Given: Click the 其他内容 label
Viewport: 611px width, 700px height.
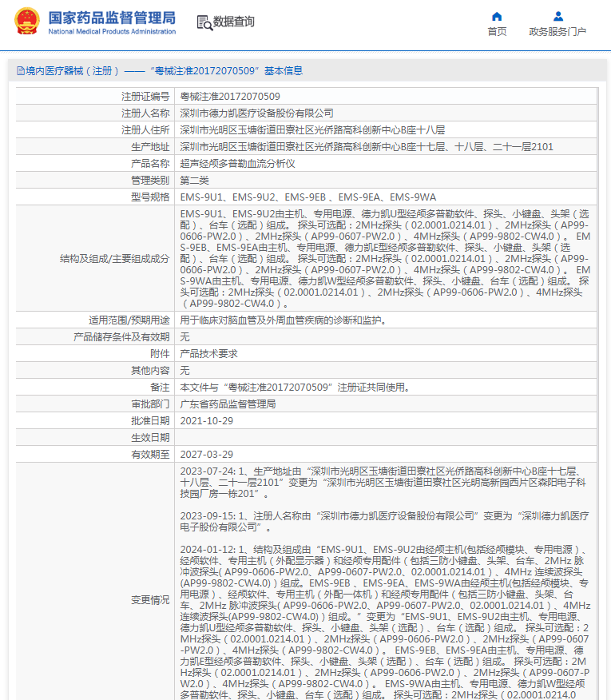Looking at the screenshot, I should (x=150, y=371).
